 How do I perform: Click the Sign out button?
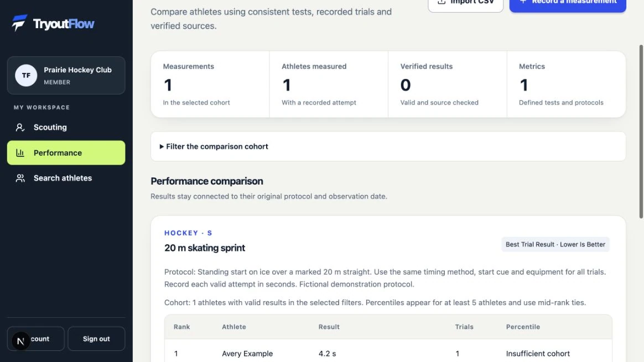pos(96,339)
